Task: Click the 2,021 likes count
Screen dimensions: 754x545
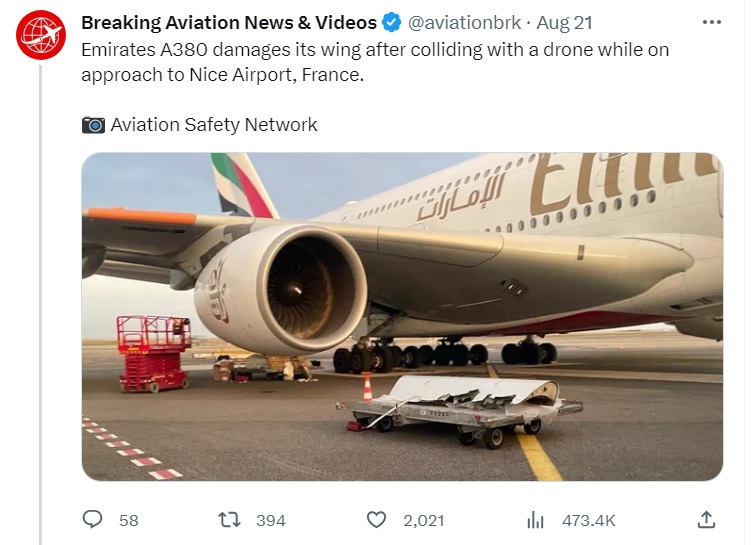Action: point(423,520)
